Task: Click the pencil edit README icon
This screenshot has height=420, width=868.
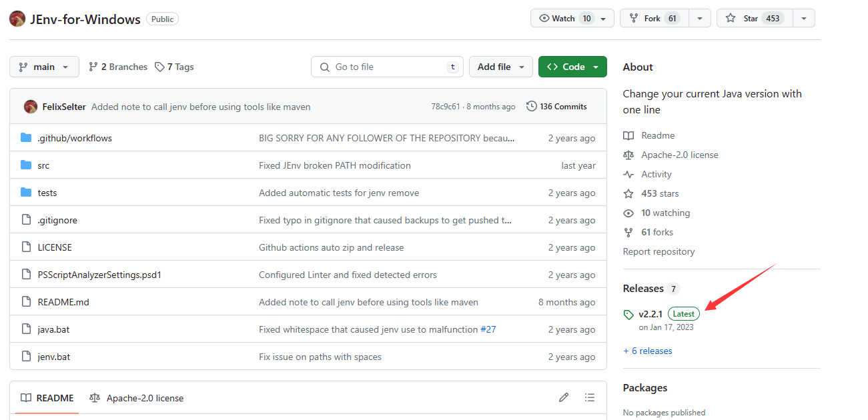Action: [564, 397]
